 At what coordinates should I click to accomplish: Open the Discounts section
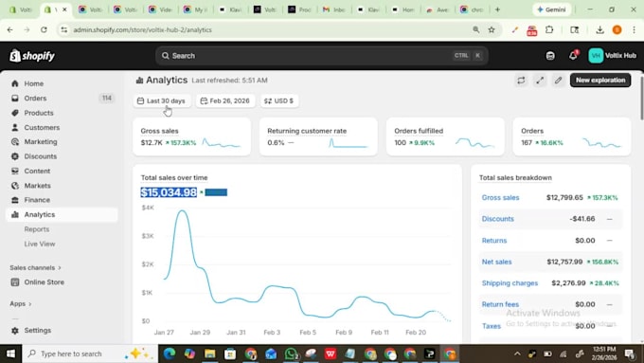40,156
